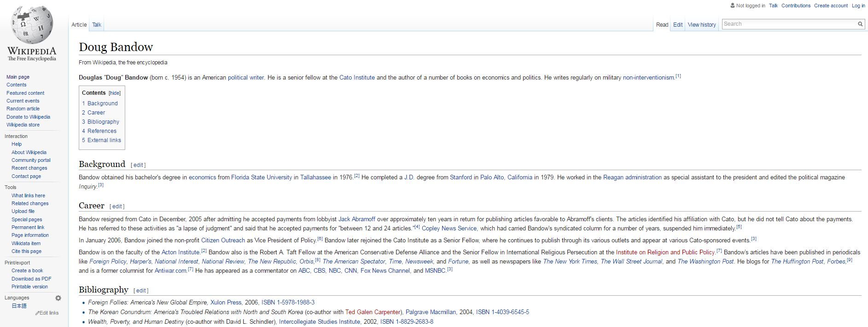Open Institute on Religion and Public Policy
868x327 pixels.
(x=665, y=252)
